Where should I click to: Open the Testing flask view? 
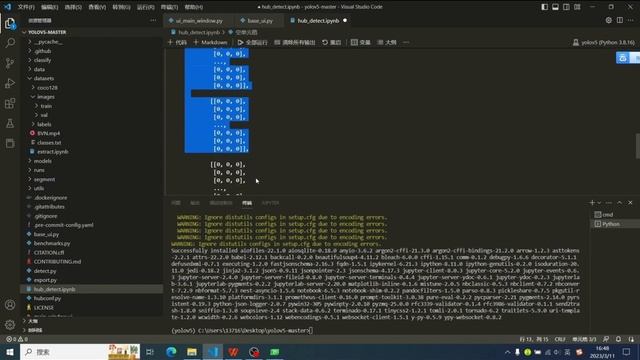(x=10, y=123)
